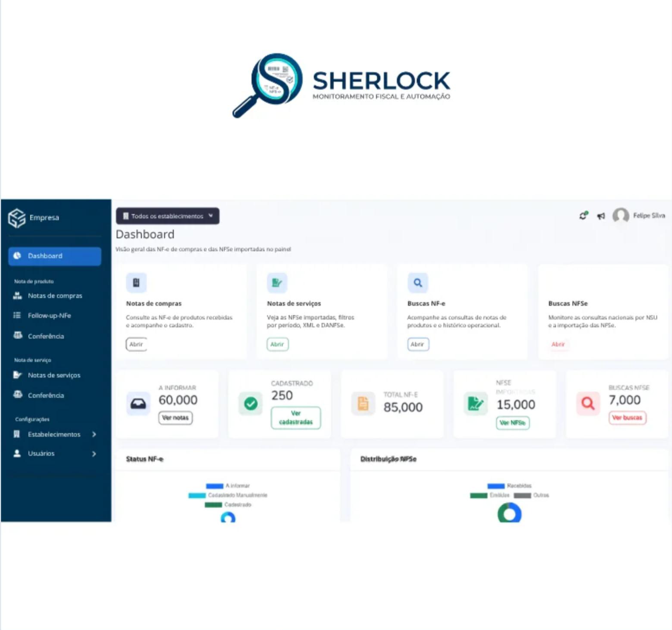Click the 60,000 A informar value
672x630 pixels.
point(178,400)
